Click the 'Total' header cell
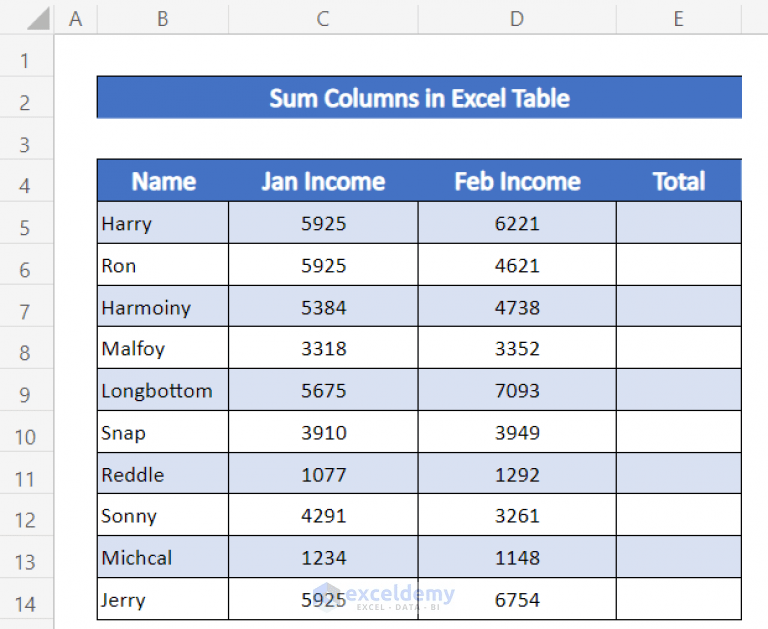 [x=679, y=181]
